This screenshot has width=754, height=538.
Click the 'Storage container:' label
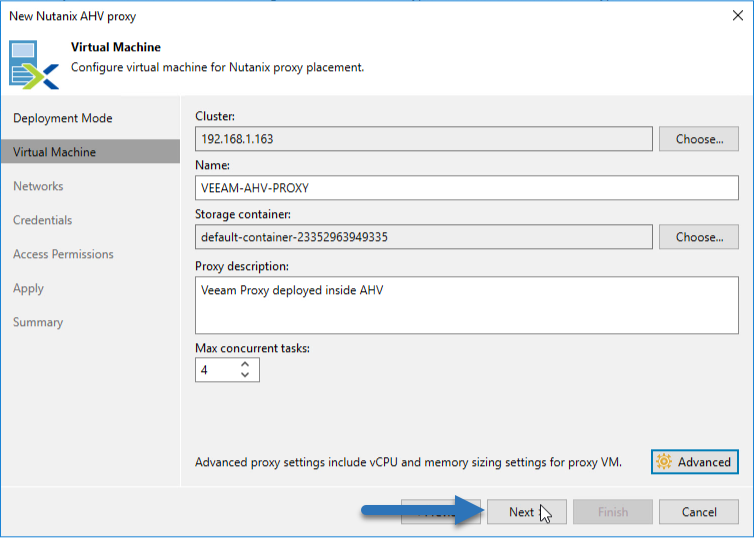[243, 214]
